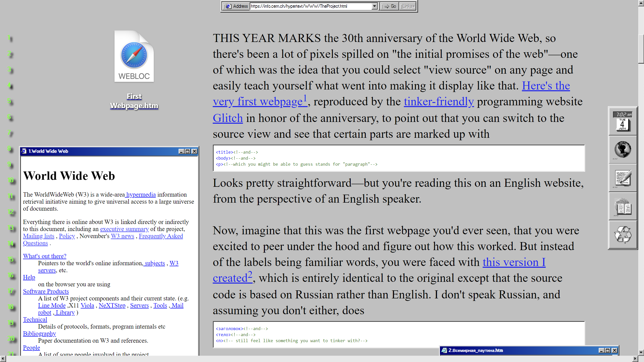Screen dimensions: 644x362
Task: Open the globe with keyhole dock icon
Action: tap(623, 150)
